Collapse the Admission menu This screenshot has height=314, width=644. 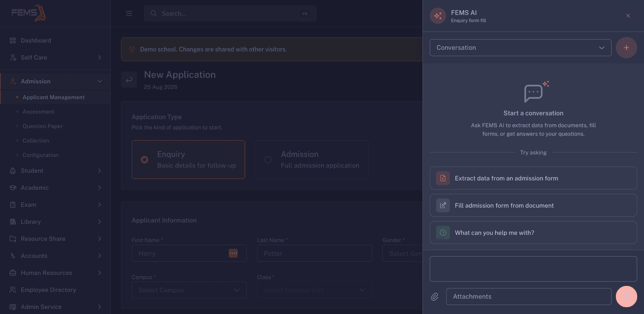click(x=55, y=81)
